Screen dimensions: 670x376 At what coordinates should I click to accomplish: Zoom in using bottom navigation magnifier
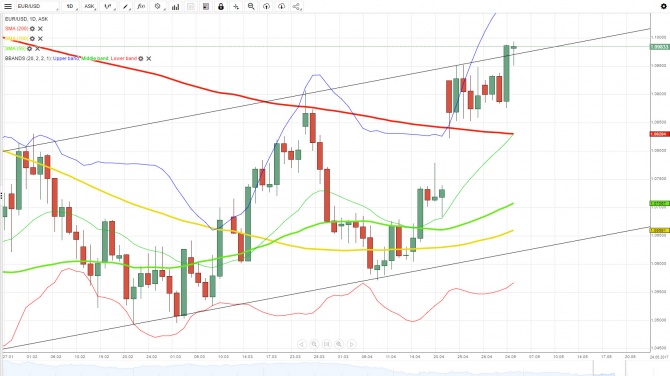tap(339, 344)
